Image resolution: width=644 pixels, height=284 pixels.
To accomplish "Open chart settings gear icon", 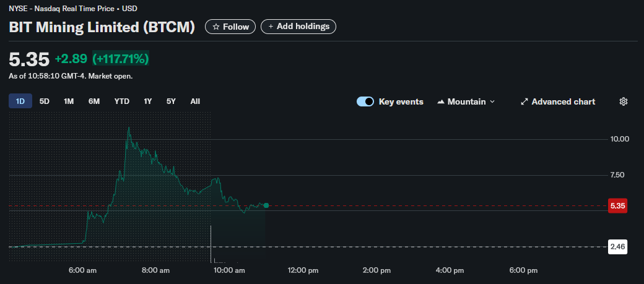I will click(624, 101).
